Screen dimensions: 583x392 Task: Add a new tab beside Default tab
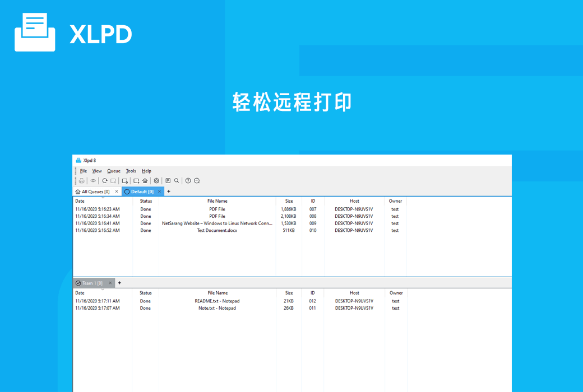169,192
